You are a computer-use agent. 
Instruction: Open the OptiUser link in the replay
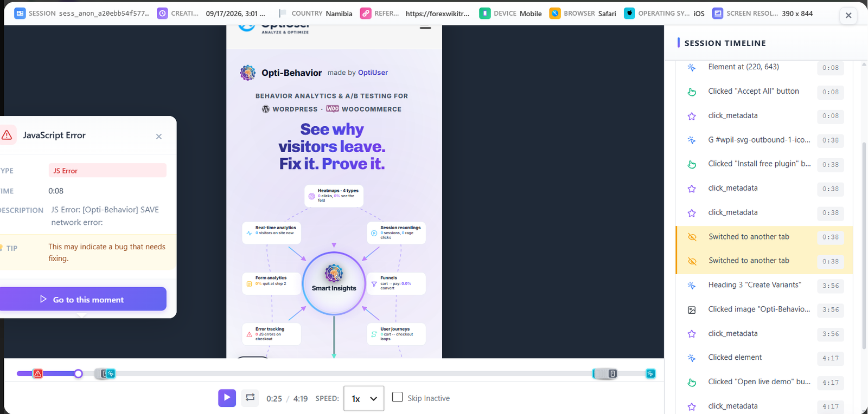point(373,73)
